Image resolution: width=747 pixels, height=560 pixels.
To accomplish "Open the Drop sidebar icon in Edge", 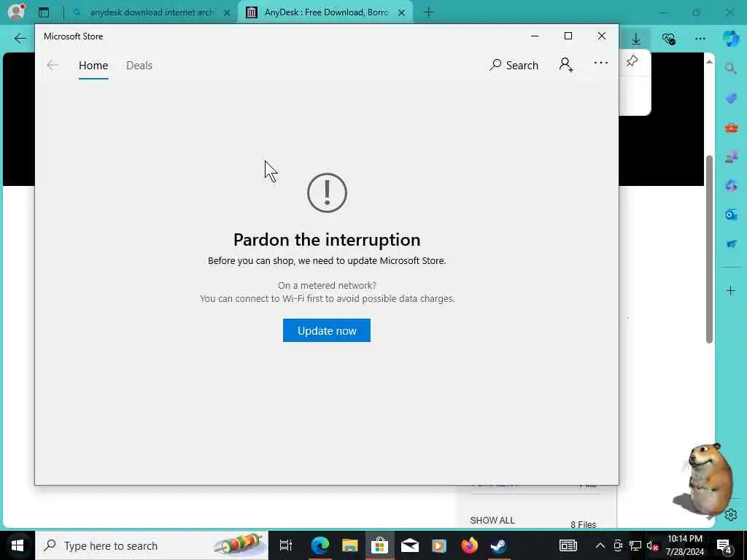I will coord(731,244).
